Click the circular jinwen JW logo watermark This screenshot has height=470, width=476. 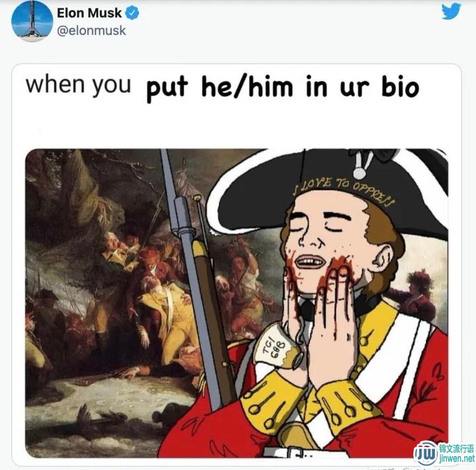pyautogui.click(x=426, y=454)
